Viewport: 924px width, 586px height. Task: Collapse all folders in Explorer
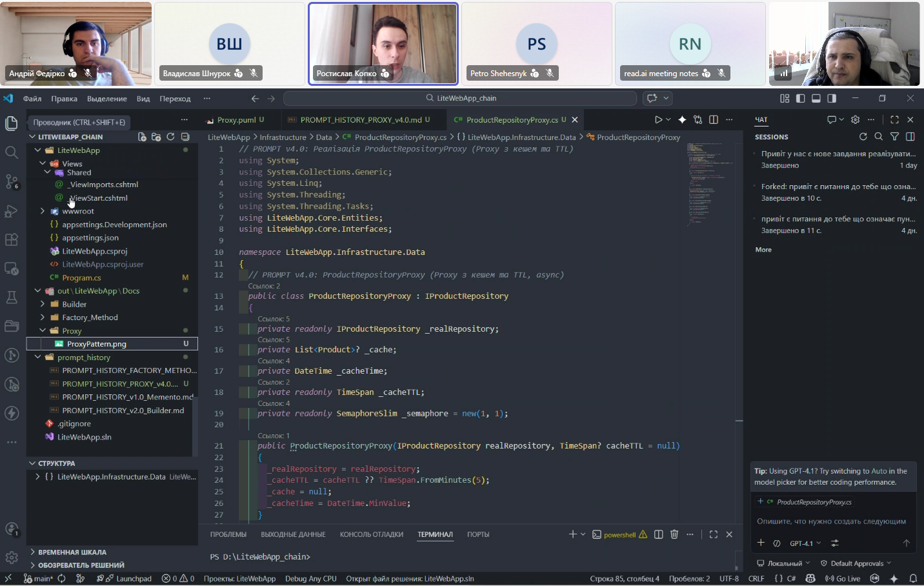(x=185, y=137)
